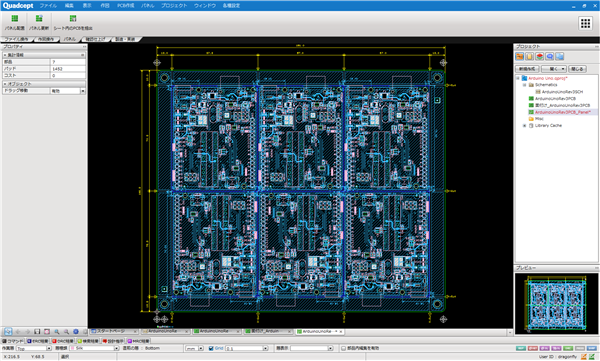Toggle the 部品内編集を有効 checkbox
This screenshot has width=600, height=361.
coord(343,348)
